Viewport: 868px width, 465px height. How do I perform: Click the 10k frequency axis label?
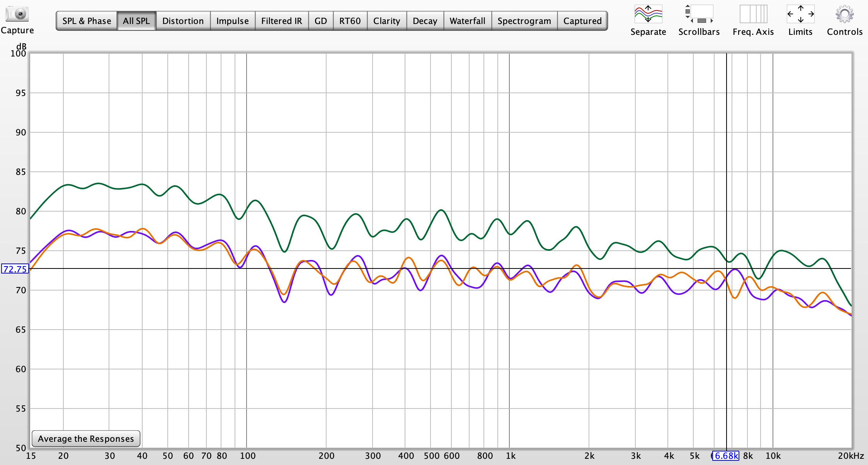(773, 456)
